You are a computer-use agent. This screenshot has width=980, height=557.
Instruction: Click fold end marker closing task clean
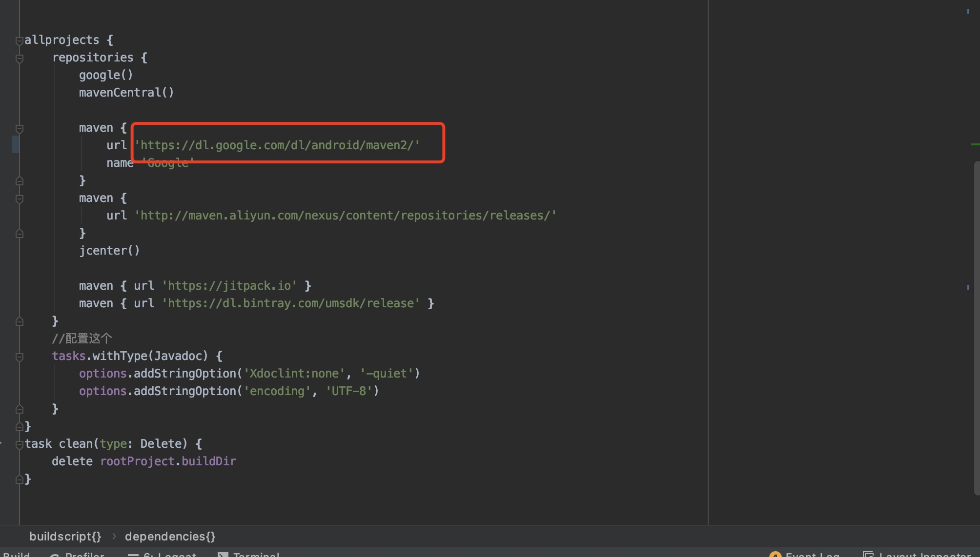click(20, 479)
